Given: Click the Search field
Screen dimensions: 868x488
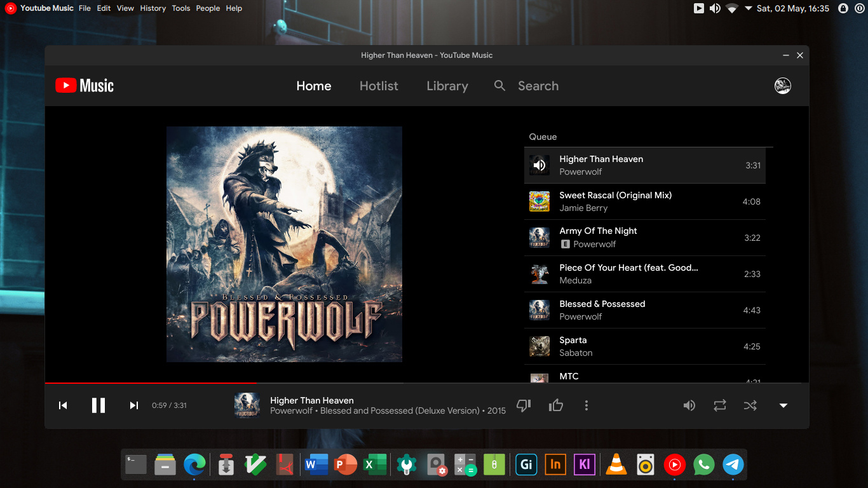Looking at the screenshot, I should 538,86.
